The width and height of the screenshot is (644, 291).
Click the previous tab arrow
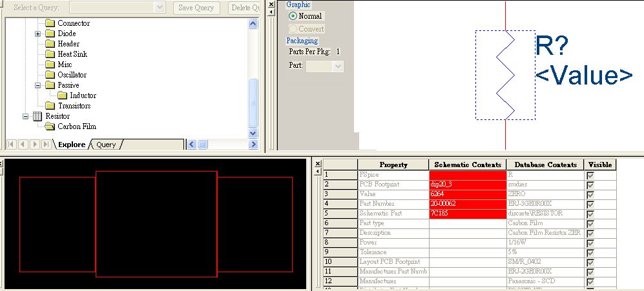click(23, 145)
